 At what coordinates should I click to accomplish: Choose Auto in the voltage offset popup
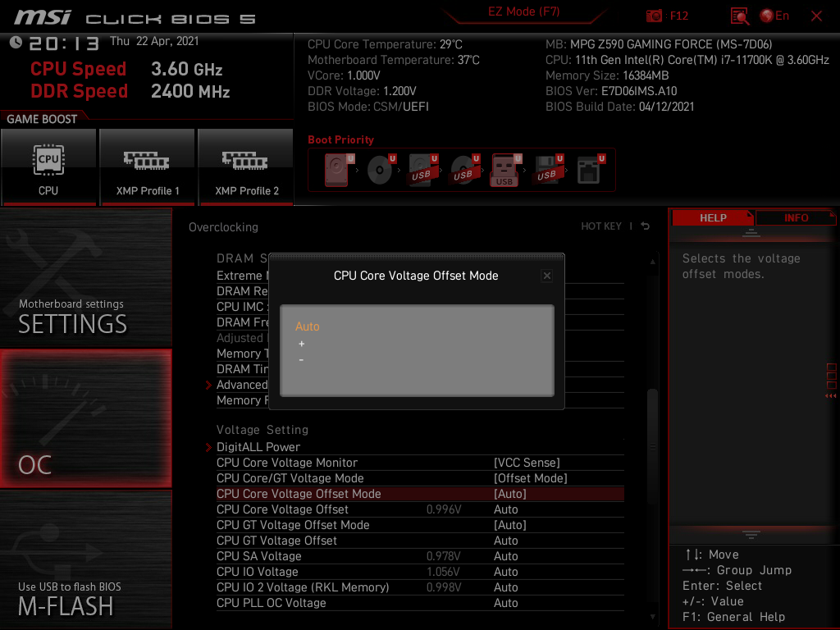(x=307, y=326)
